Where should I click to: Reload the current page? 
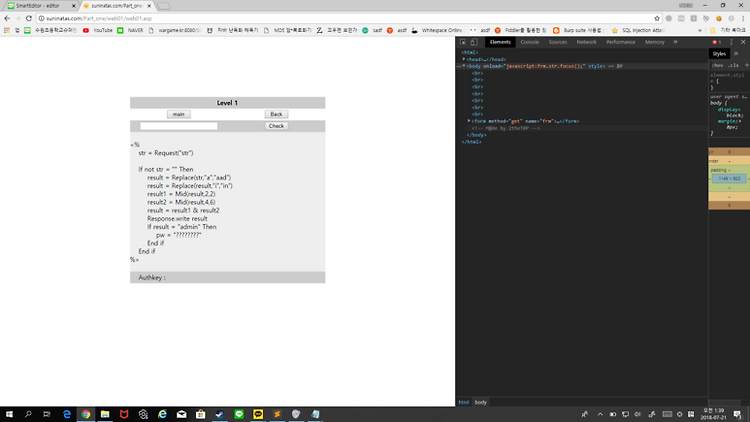tap(29, 18)
